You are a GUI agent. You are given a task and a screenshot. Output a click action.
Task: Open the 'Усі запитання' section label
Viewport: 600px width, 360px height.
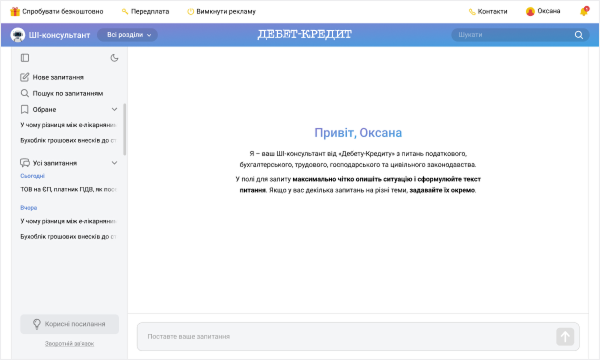point(55,163)
